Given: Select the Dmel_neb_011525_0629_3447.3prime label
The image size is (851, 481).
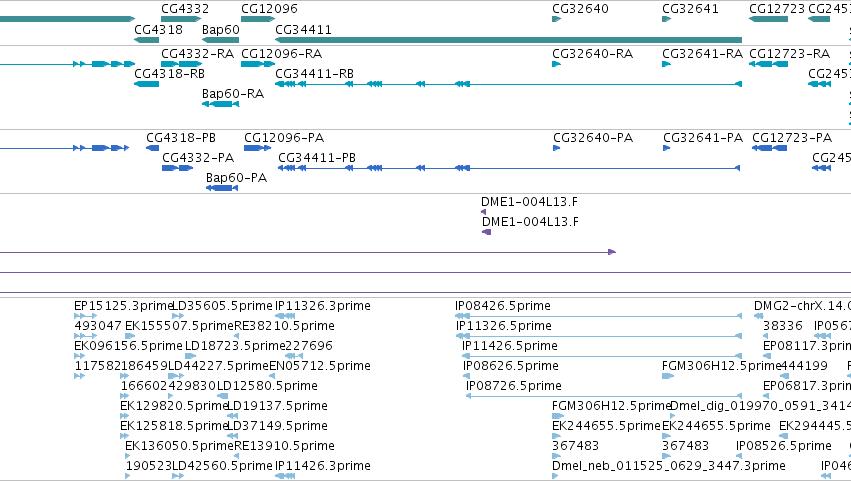Looking at the screenshot, I should (x=669, y=466).
